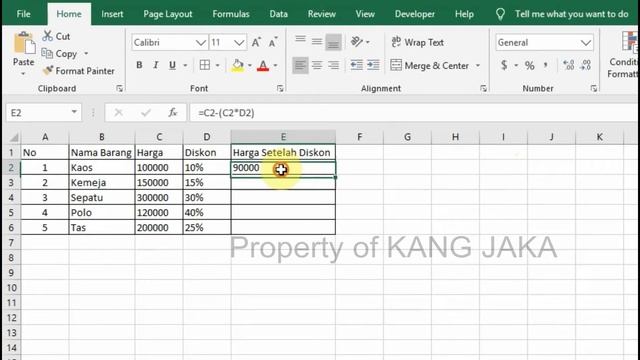The width and height of the screenshot is (640, 360).
Task: Open Number format dialog launcher
Action: pos(593,88)
